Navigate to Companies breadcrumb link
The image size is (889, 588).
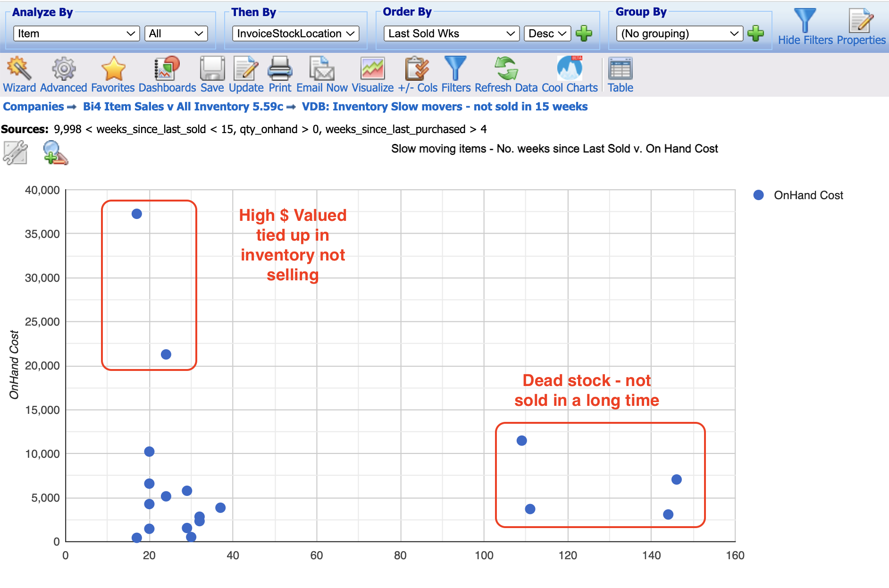[x=33, y=107]
